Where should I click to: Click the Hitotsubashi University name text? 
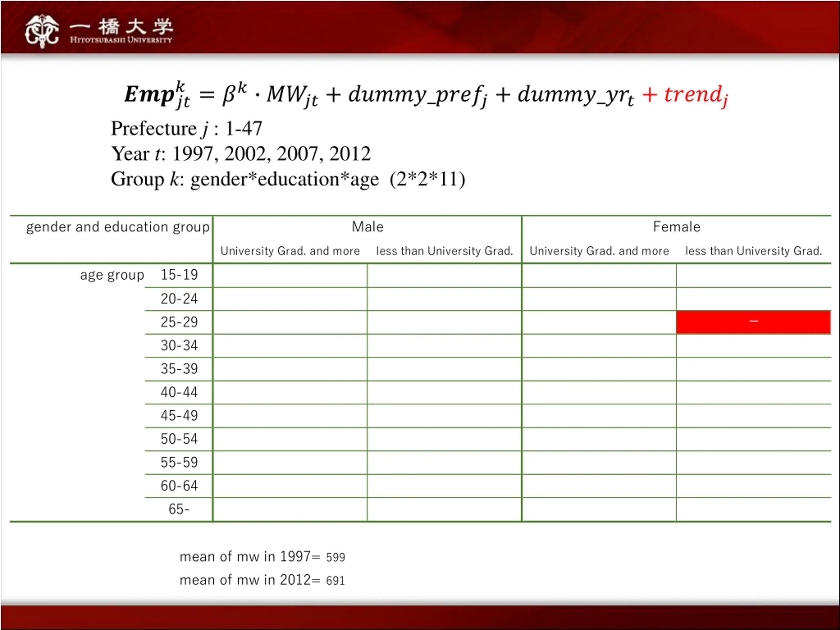tap(121, 31)
